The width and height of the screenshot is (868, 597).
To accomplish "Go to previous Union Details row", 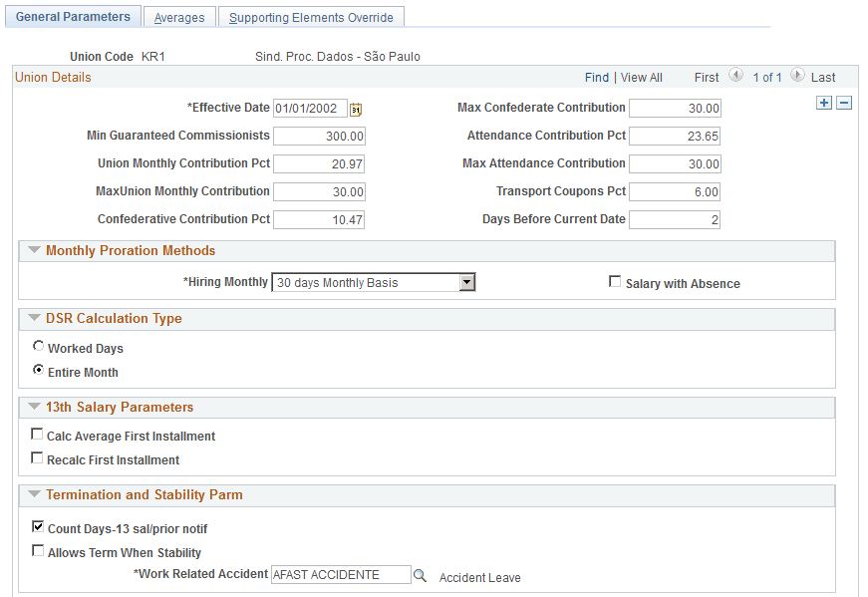I will (735, 75).
